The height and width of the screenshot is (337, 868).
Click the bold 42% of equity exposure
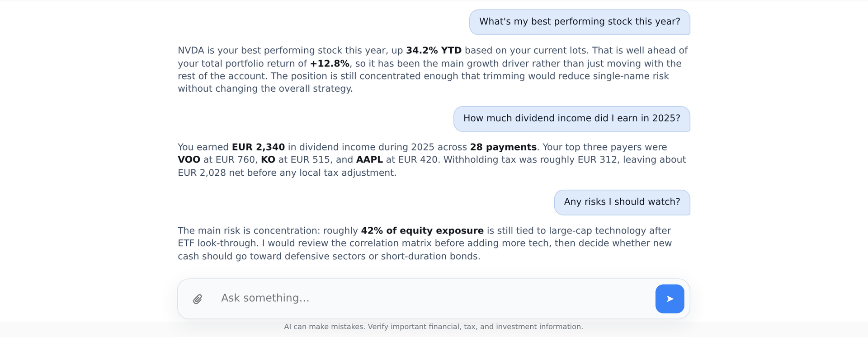pyautogui.click(x=422, y=231)
